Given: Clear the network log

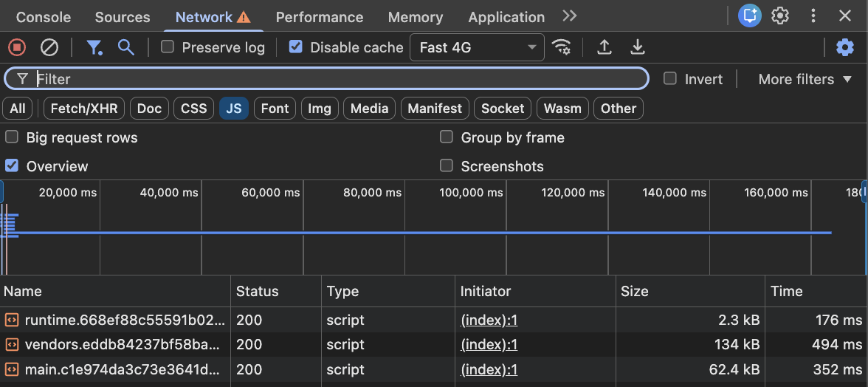Looking at the screenshot, I should 49,47.
